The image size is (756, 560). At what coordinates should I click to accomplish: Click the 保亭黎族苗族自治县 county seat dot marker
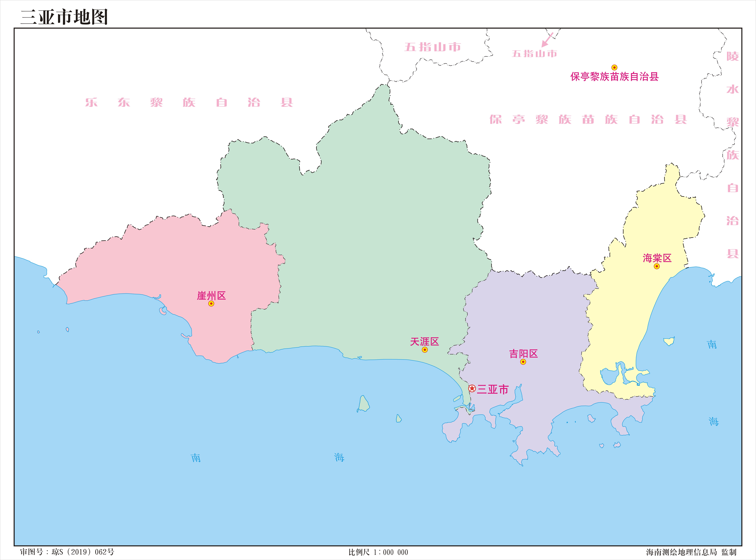[614, 67]
